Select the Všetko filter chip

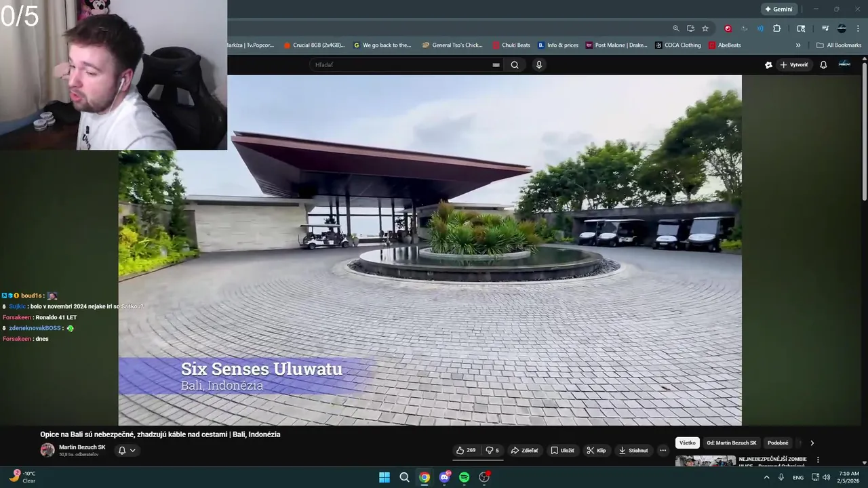(688, 443)
